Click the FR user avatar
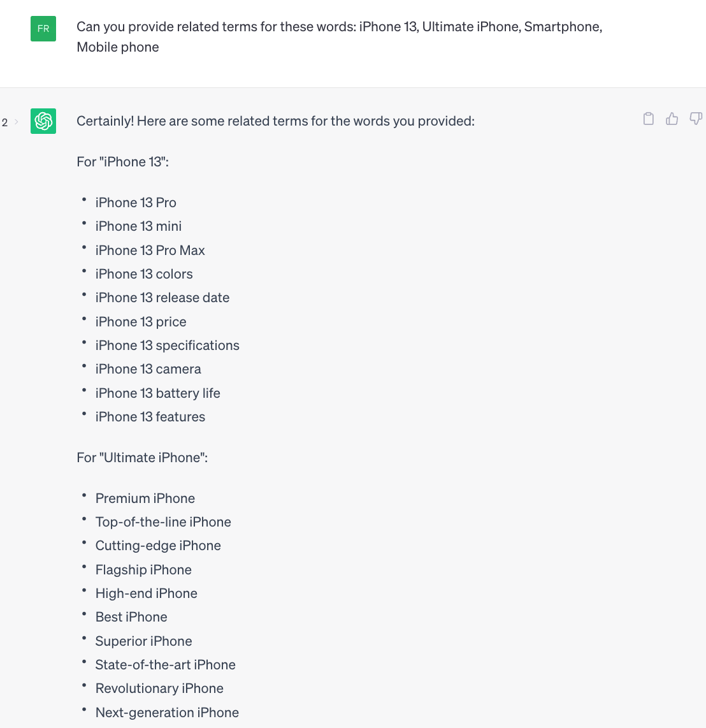This screenshot has height=728, width=706. pyautogui.click(x=43, y=29)
